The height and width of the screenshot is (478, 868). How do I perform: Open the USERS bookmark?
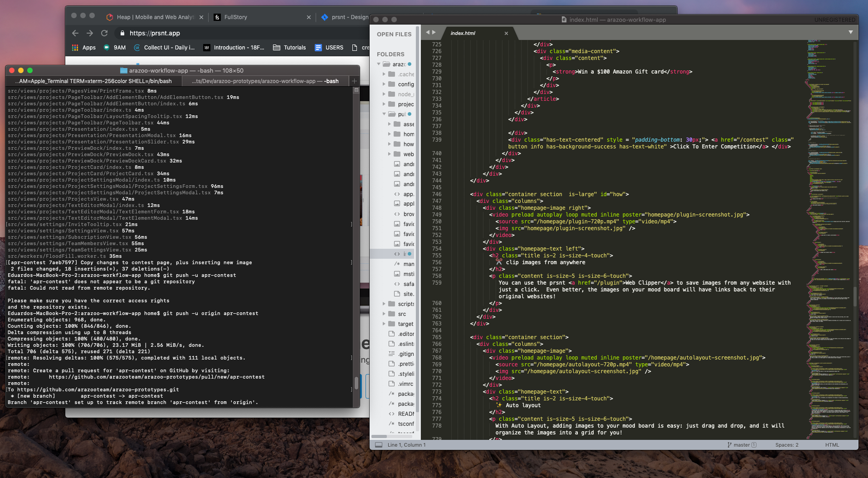pyautogui.click(x=329, y=47)
